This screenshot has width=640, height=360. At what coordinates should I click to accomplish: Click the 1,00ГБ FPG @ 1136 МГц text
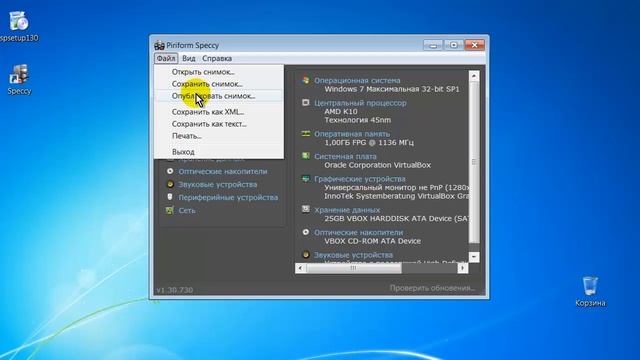click(x=369, y=142)
